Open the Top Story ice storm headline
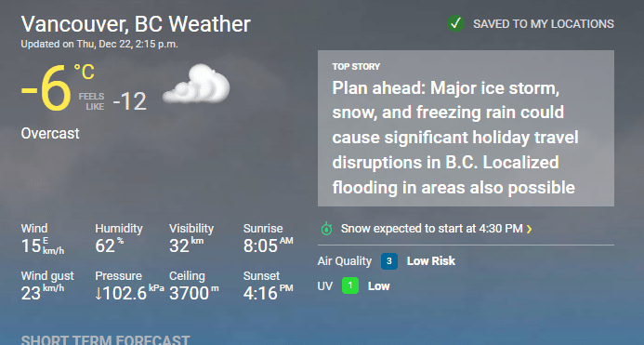 (455, 138)
